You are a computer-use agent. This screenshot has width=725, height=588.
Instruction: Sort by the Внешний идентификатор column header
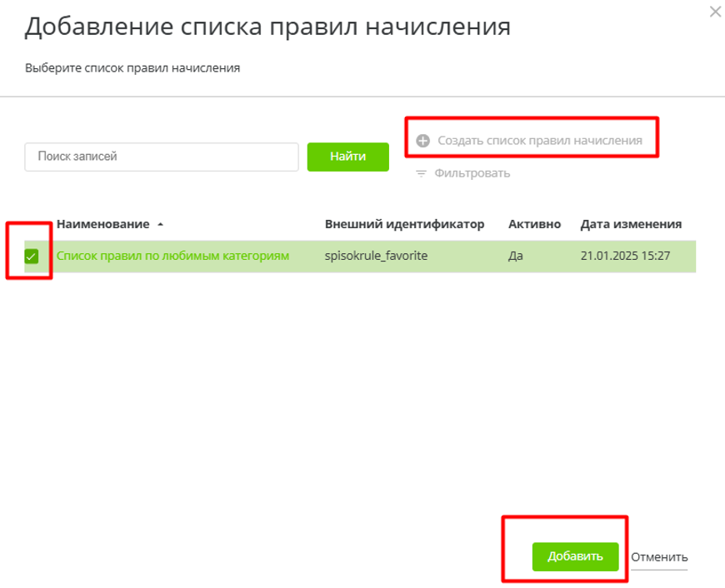pyautogui.click(x=404, y=224)
